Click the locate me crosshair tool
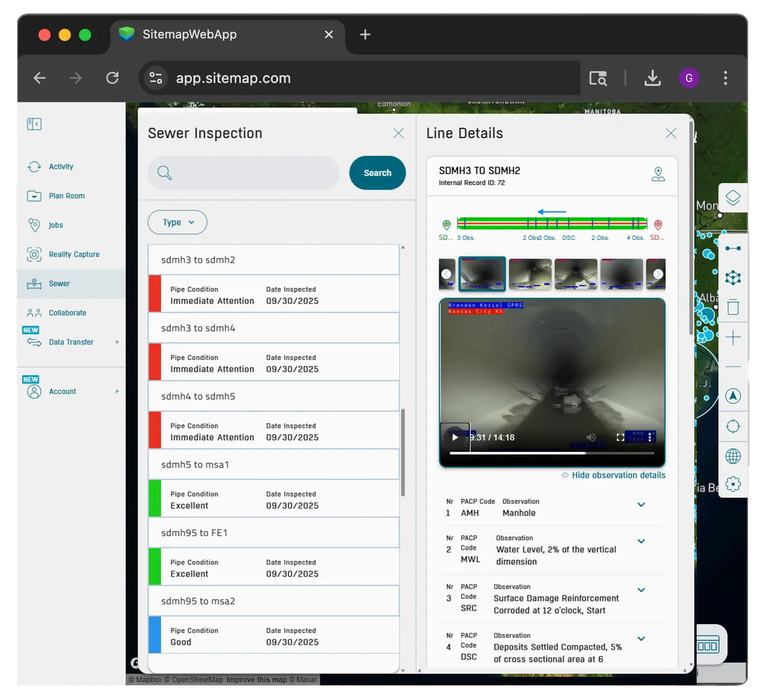Viewport: 765px width, 700px height. click(733, 426)
